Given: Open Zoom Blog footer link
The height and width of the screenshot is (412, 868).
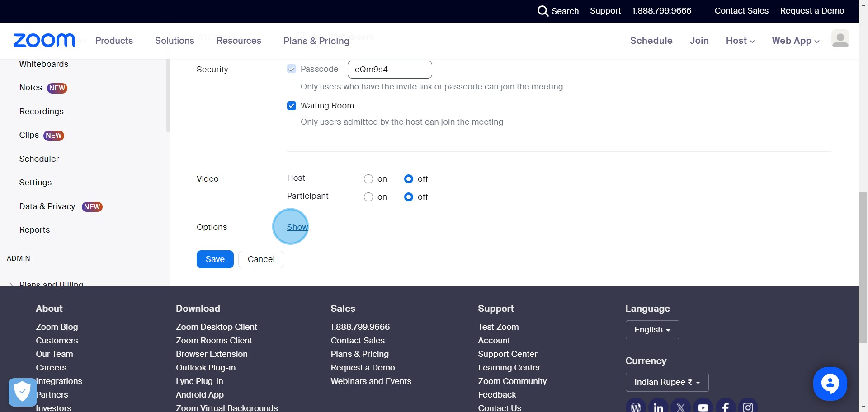Looking at the screenshot, I should pos(57,327).
